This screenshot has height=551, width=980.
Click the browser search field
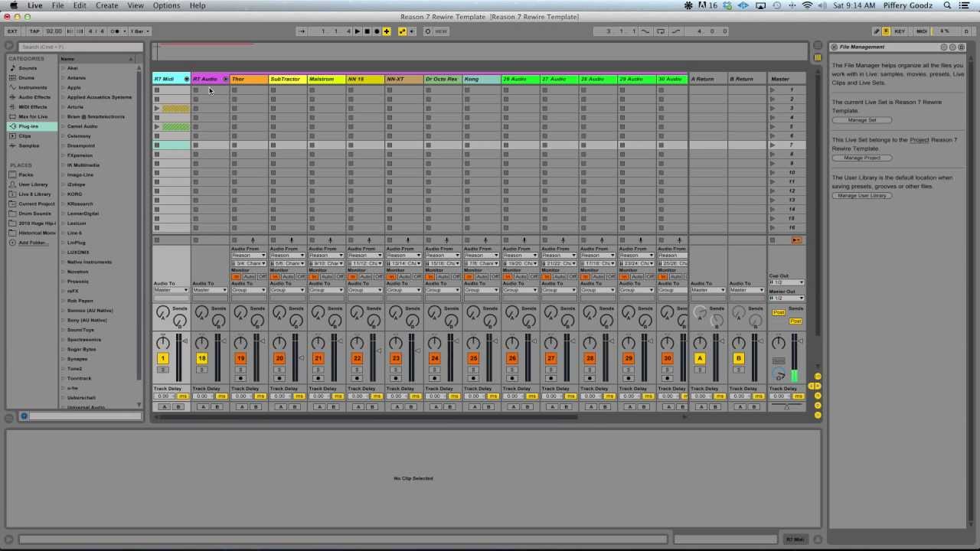click(x=80, y=47)
